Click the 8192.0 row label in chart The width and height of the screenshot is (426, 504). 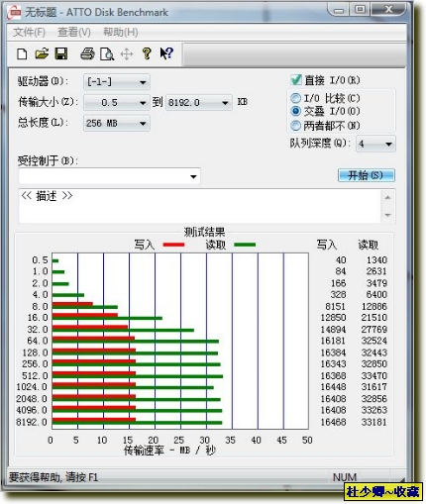pyautogui.click(x=32, y=422)
